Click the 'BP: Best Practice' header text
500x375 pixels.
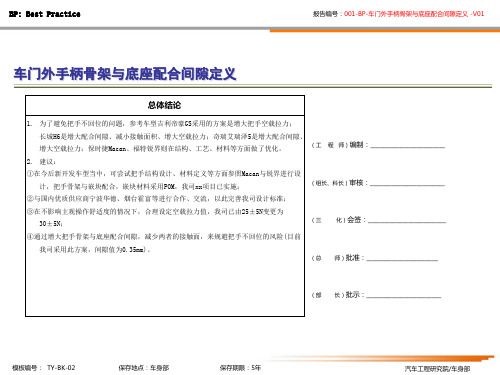coord(45,14)
